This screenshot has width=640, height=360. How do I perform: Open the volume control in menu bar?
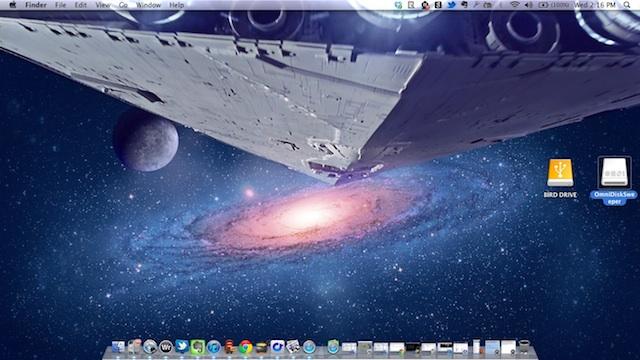(529, 5)
